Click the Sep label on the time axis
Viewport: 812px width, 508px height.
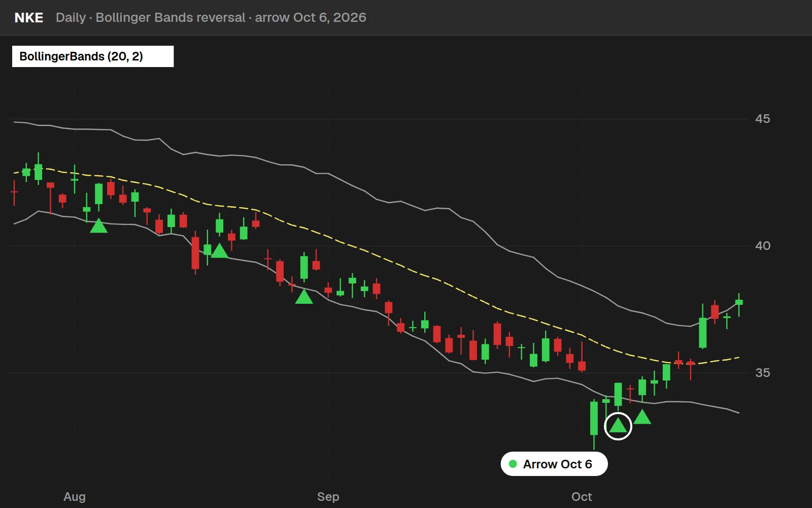328,497
